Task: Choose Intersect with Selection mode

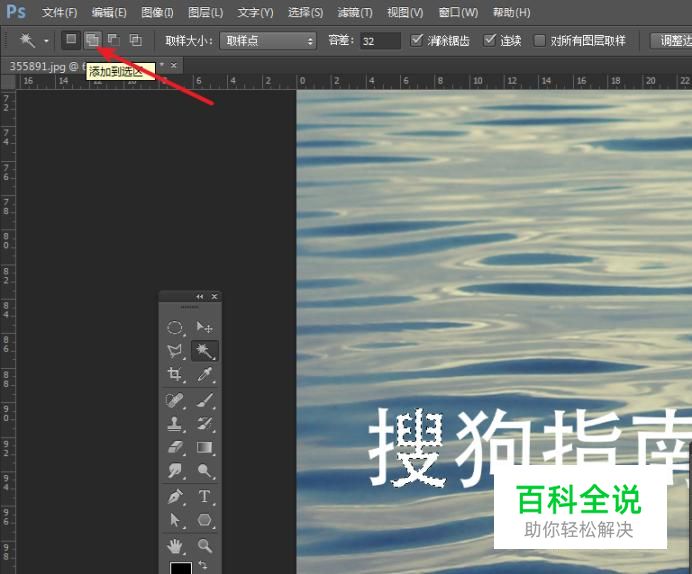Action: pos(135,40)
